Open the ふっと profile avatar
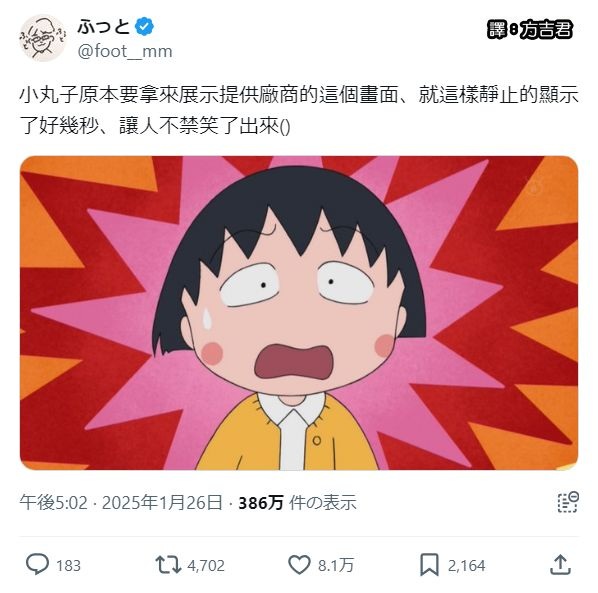 tap(43, 38)
